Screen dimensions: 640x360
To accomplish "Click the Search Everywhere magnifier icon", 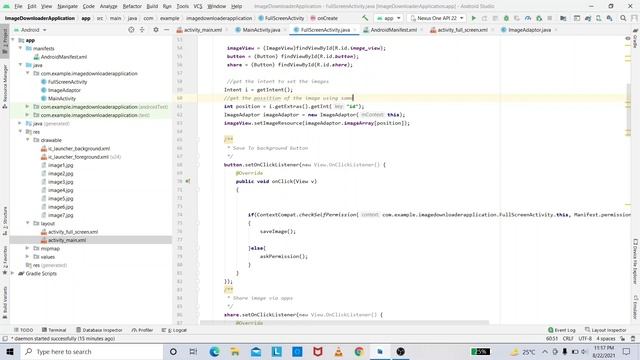I will click(623, 18).
